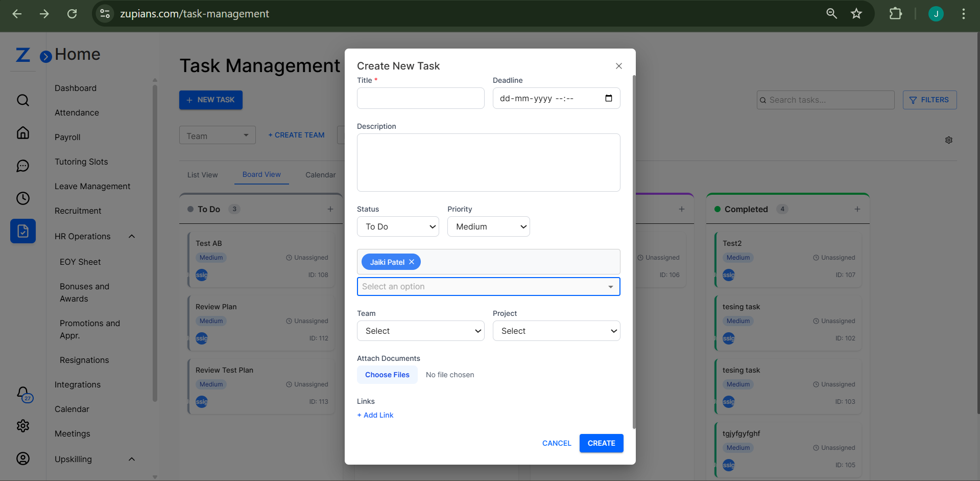Remove Jaiki Patel from assignees
This screenshot has width=980, height=481.
tap(412, 261)
